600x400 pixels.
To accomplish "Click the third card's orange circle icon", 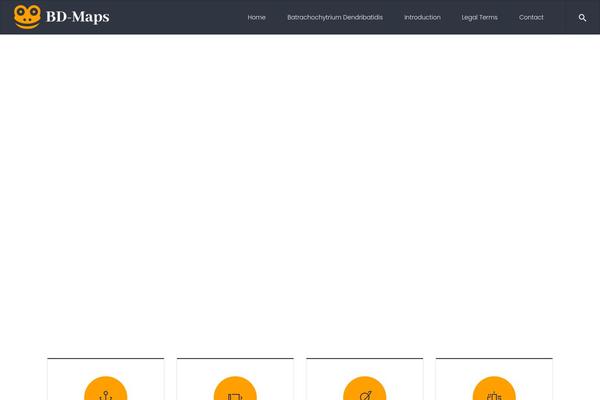I will [365, 389].
